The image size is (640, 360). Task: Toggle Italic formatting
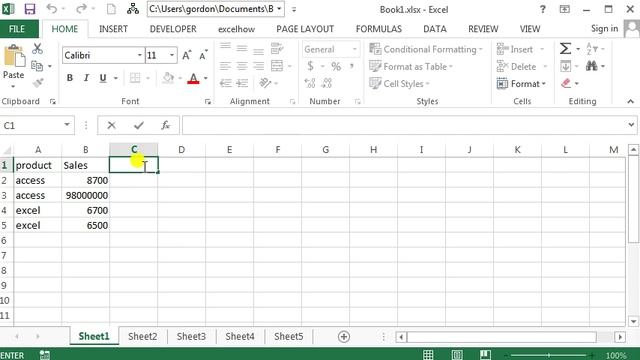86,78
